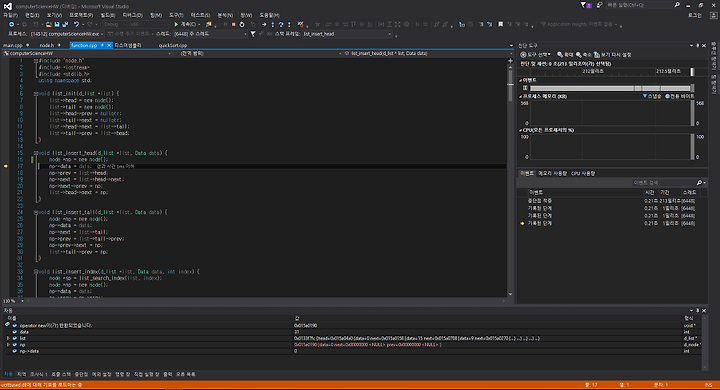The height and width of the screenshot is (390, 720).
Task: Click the feedback icon beside Quick Launch
Action: 599,5
